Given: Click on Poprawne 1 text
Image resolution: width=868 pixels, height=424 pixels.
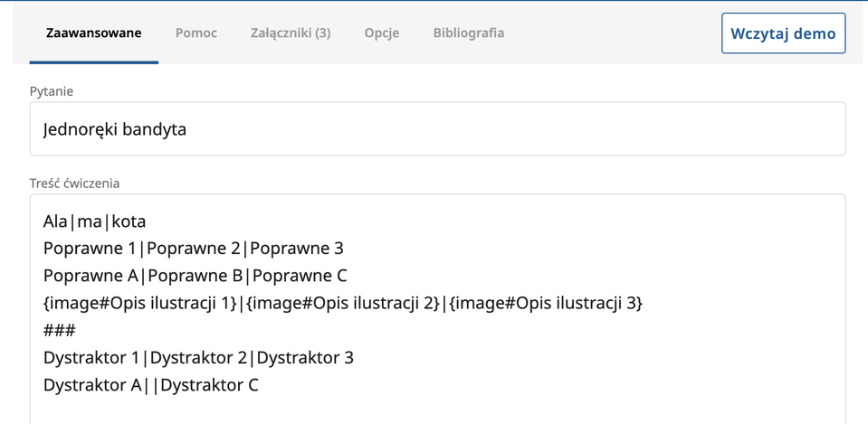Looking at the screenshot, I should point(94,249).
